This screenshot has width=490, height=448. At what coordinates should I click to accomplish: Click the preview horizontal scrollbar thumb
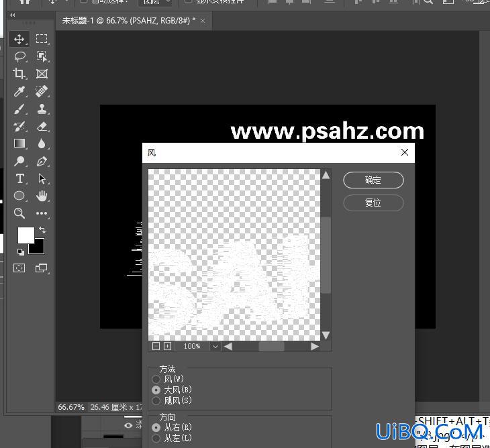pos(272,347)
